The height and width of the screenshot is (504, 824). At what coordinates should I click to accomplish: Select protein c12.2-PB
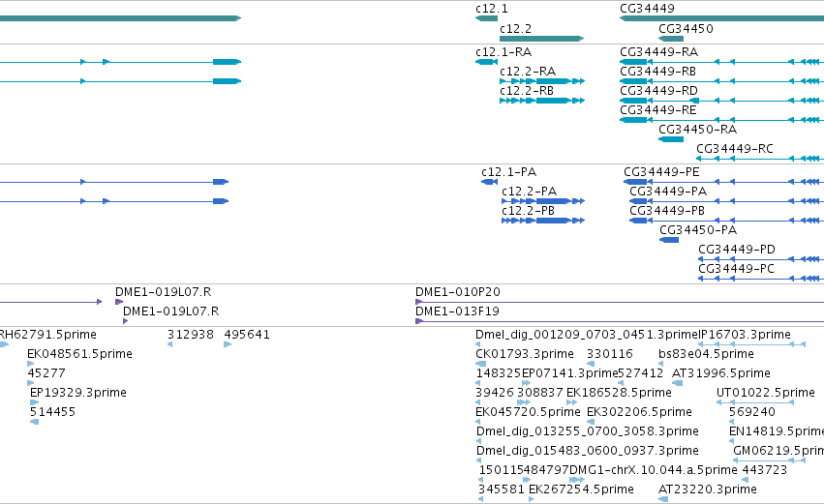coord(543,221)
